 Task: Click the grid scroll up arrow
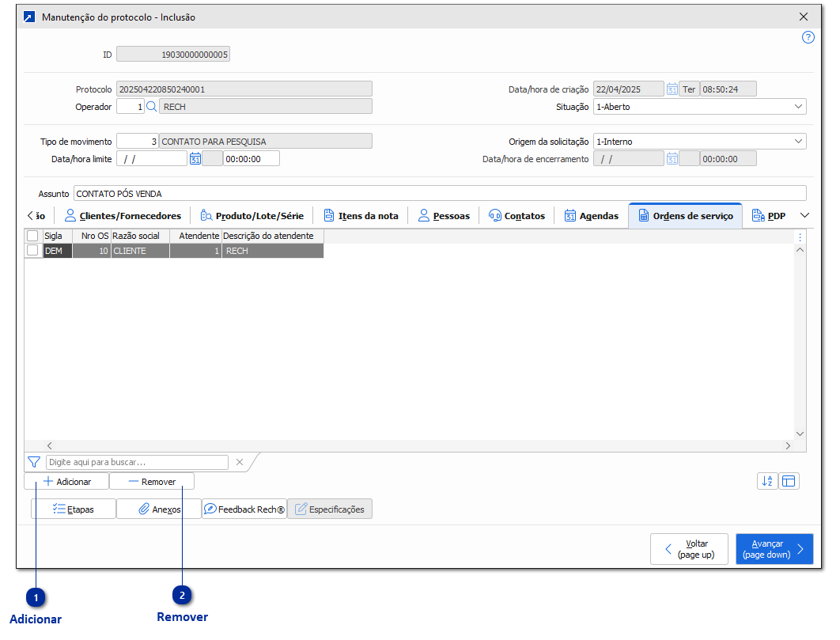(800, 250)
